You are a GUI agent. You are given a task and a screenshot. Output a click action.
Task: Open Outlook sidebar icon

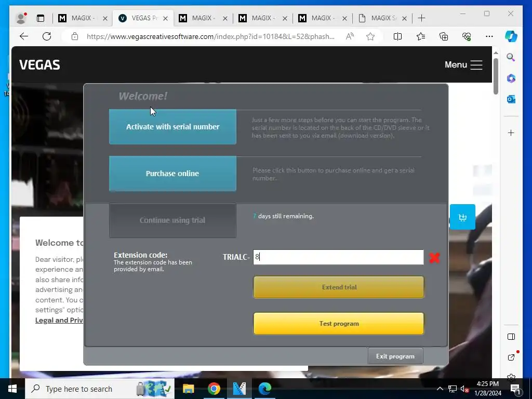(511, 99)
